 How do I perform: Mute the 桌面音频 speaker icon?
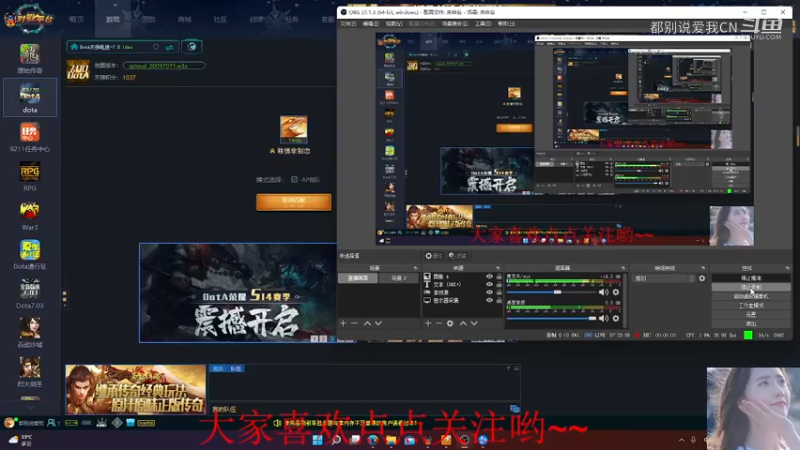click(x=603, y=318)
